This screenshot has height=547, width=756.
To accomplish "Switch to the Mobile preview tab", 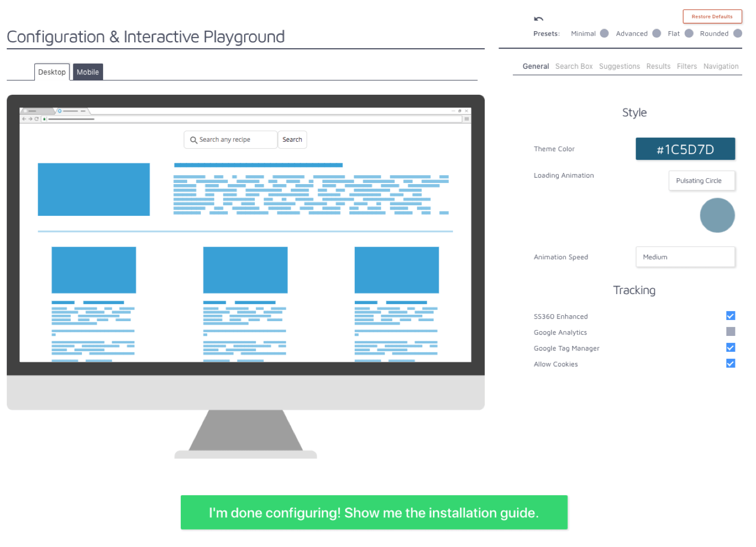I will click(87, 71).
